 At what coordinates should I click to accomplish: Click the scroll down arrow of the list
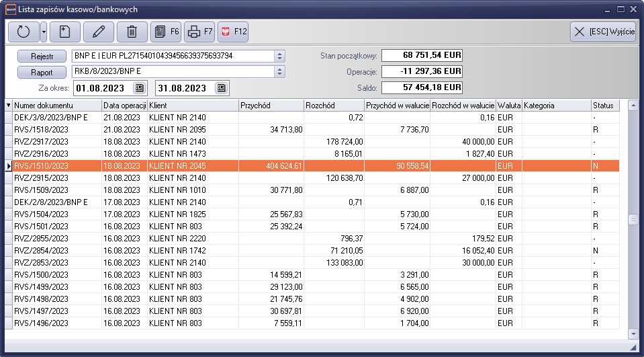(x=633, y=333)
